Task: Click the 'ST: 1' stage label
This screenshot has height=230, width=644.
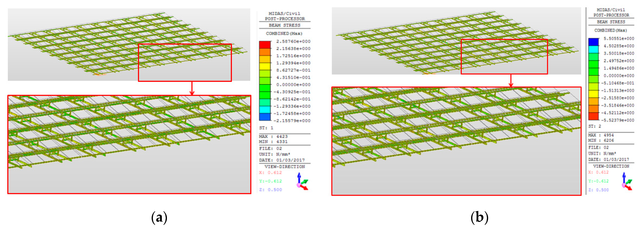Action: (x=266, y=128)
